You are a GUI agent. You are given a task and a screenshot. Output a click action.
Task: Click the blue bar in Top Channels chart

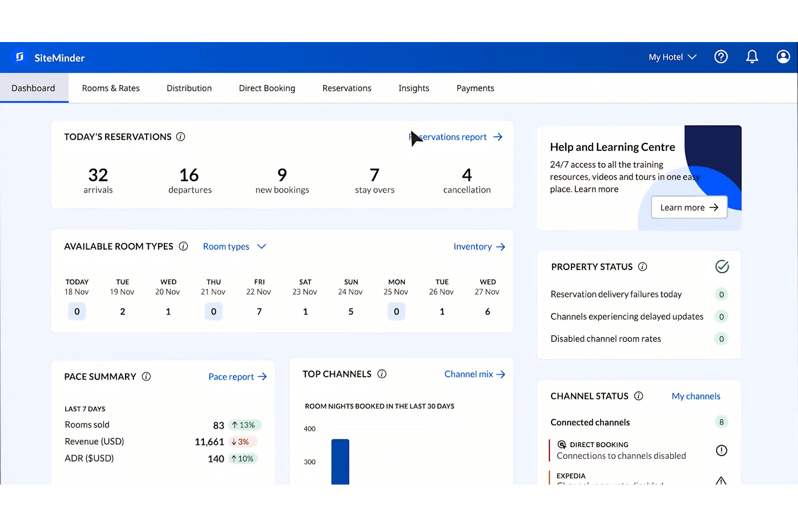340,462
